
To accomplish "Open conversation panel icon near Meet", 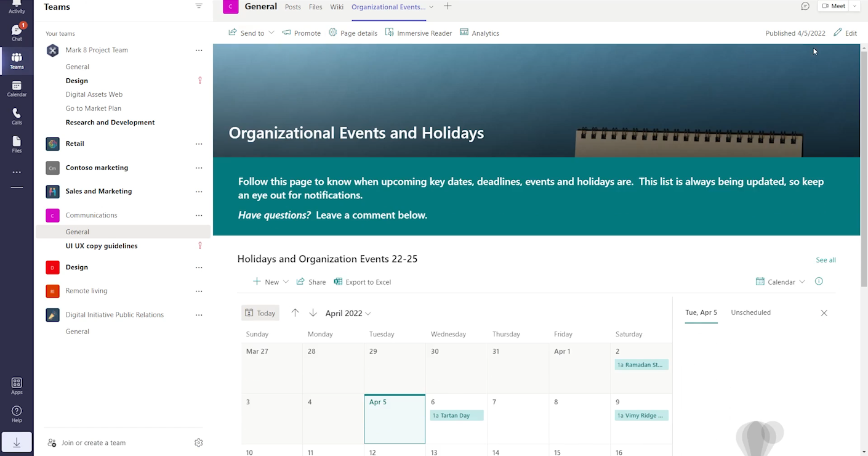I will pyautogui.click(x=805, y=6).
